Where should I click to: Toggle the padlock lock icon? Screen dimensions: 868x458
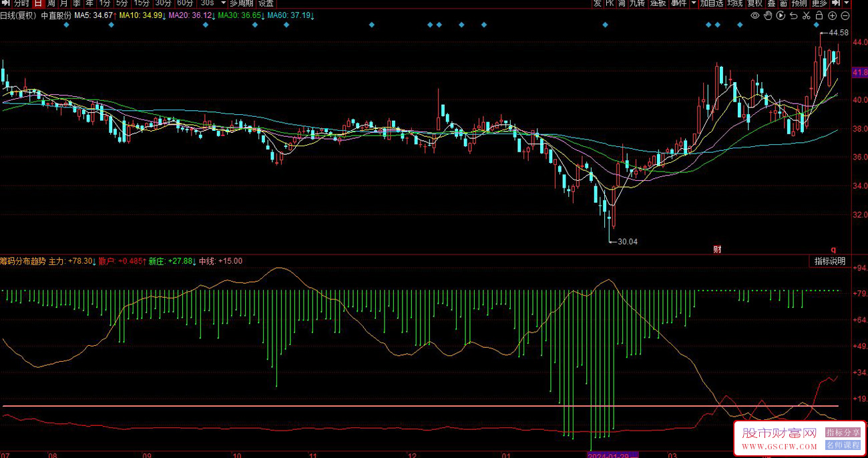coord(819,15)
